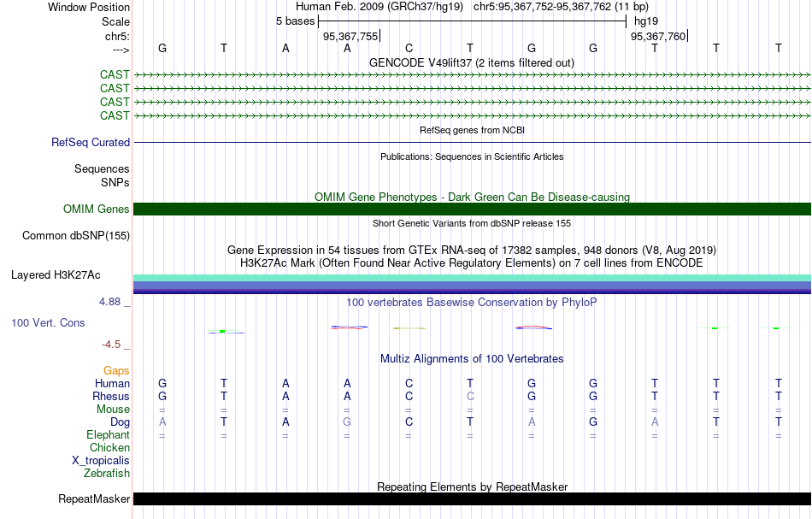Click the X_tropicalis alignment row label
The width and height of the screenshot is (812, 519).
click(101, 461)
